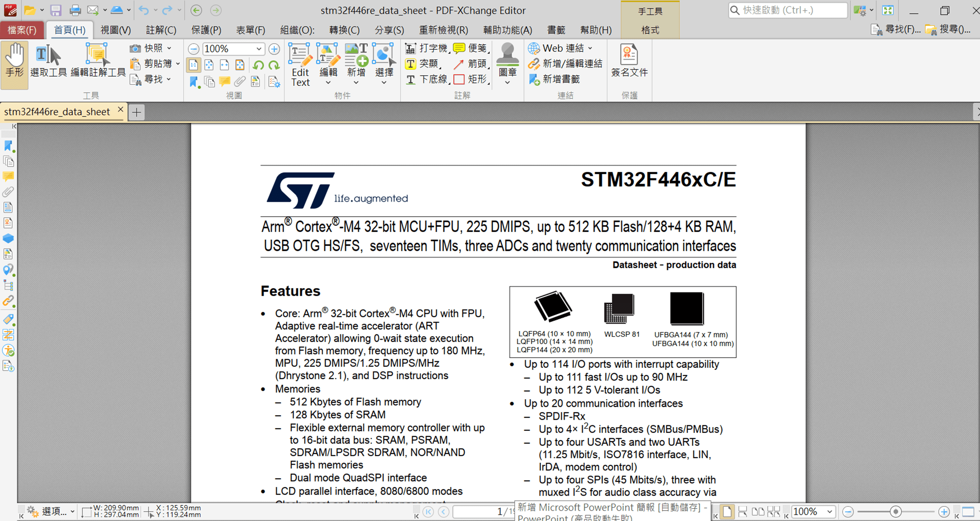The image size is (980, 521).
Task: Open the 檔案(F) menu
Action: (x=22, y=30)
